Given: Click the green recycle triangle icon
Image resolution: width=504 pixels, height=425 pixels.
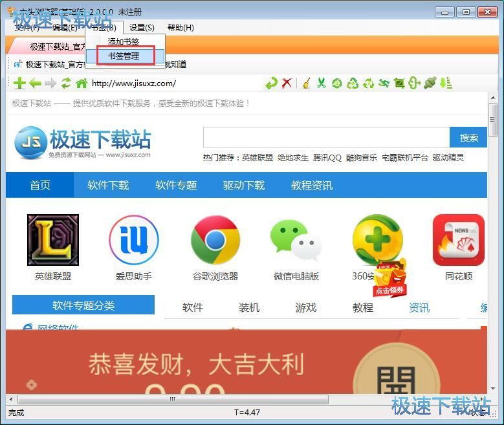Looking at the screenshot, I should (x=353, y=83).
